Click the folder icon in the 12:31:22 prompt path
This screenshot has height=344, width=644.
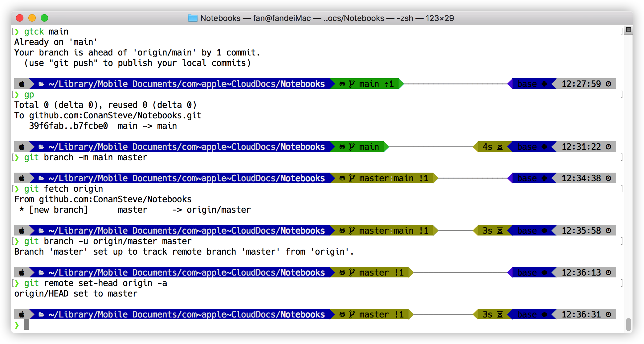click(41, 147)
